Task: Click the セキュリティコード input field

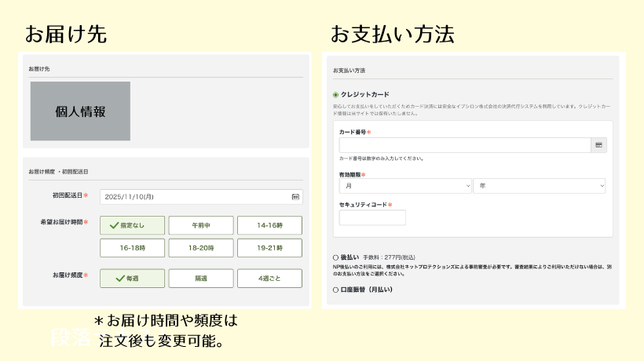Action: [372, 217]
